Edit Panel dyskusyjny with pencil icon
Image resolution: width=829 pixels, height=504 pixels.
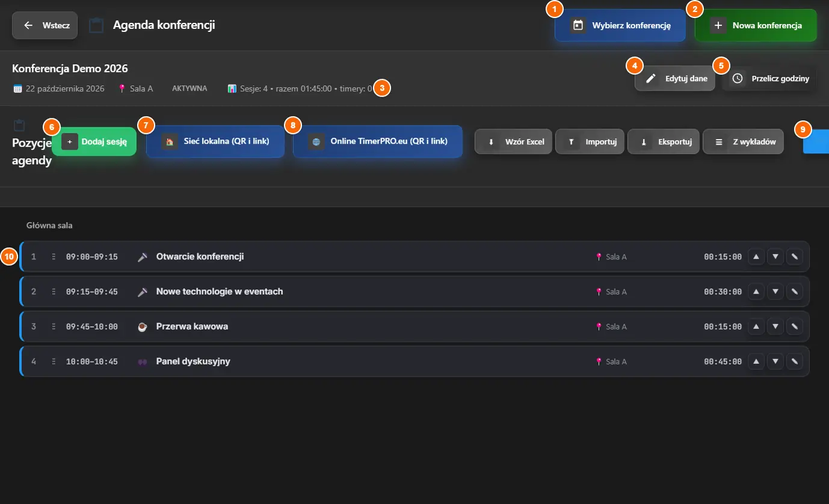pyautogui.click(x=795, y=361)
